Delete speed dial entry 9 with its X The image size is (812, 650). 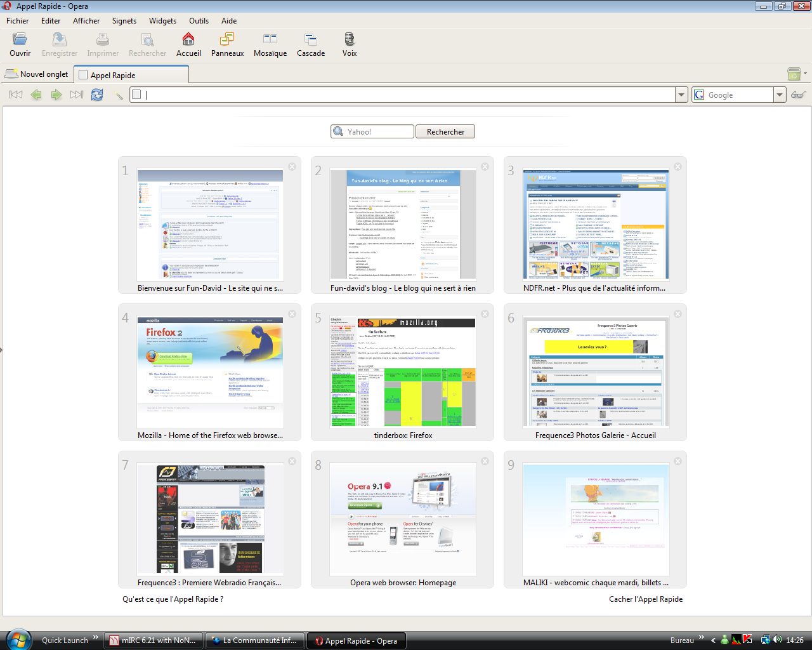pyautogui.click(x=678, y=461)
